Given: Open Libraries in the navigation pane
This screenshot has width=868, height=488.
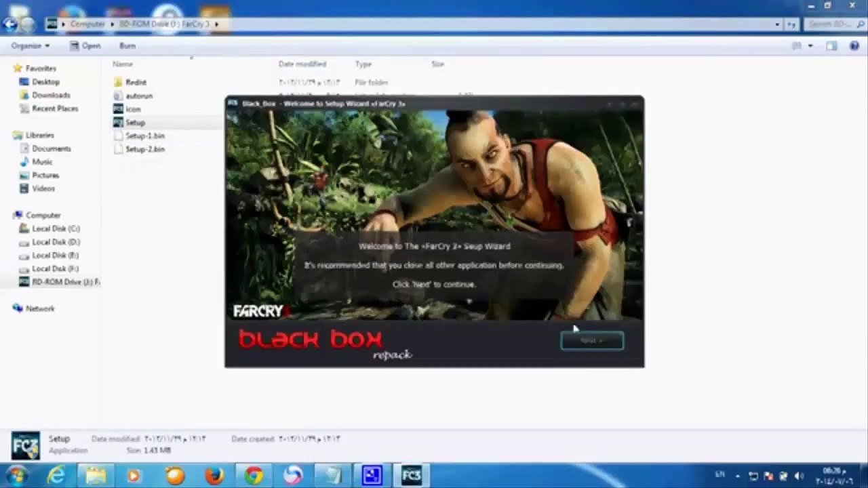Looking at the screenshot, I should pos(39,136).
